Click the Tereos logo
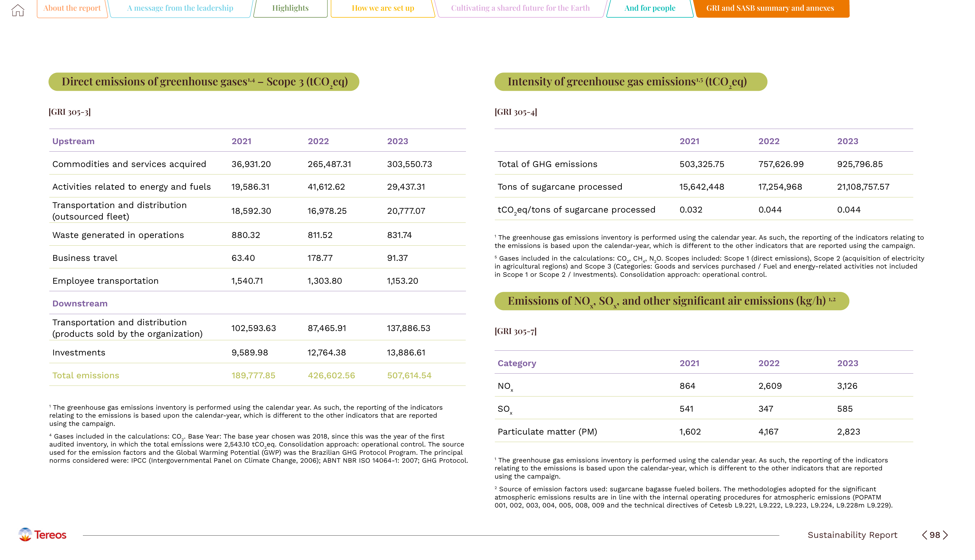Viewport: 975px width, 560px height. (42, 535)
